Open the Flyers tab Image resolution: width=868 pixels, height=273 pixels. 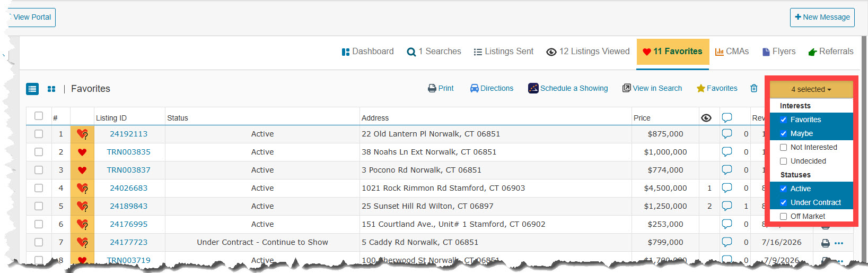click(779, 52)
